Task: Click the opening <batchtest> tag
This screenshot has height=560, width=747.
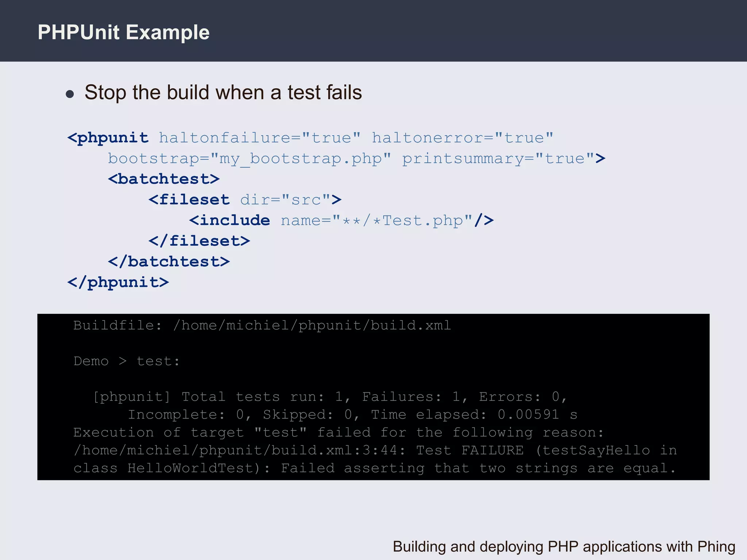Action: pyautogui.click(x=164, y=179)
